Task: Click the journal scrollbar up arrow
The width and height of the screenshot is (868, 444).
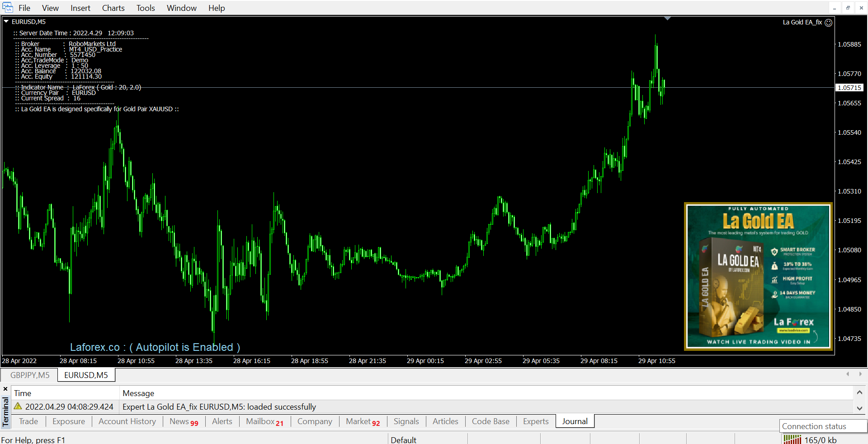Action: pos(859,392)
